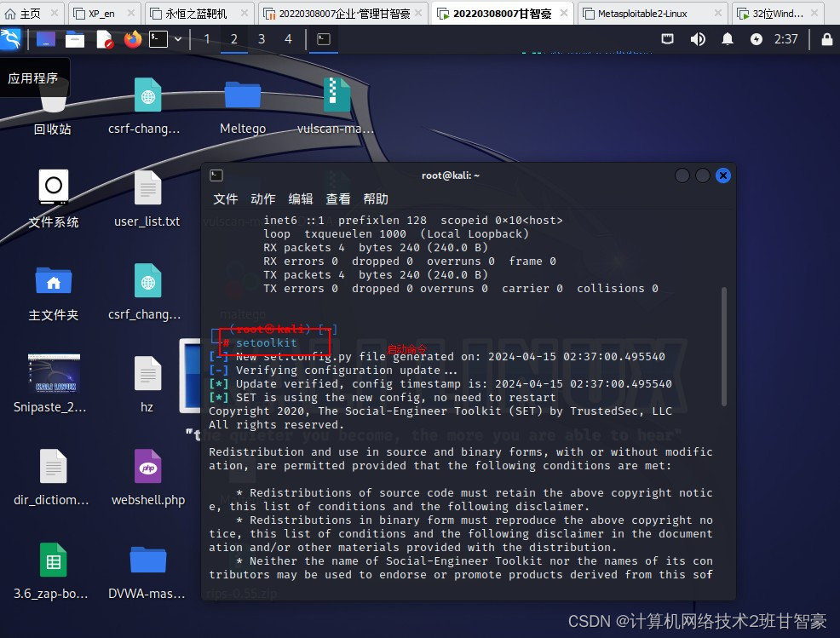Select the terminal window button in taskbar
This screenshot has width=840, height=638.
pos(324,39)
